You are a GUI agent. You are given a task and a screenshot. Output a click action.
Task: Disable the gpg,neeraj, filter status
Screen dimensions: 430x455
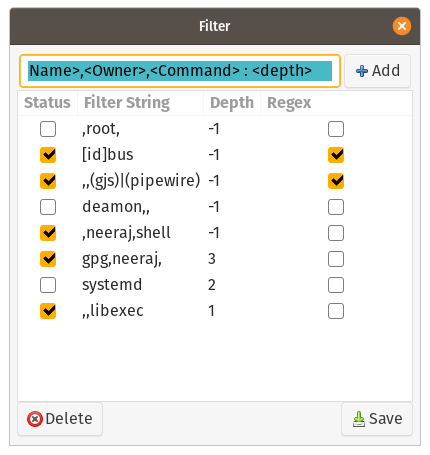tap(48, 259)
